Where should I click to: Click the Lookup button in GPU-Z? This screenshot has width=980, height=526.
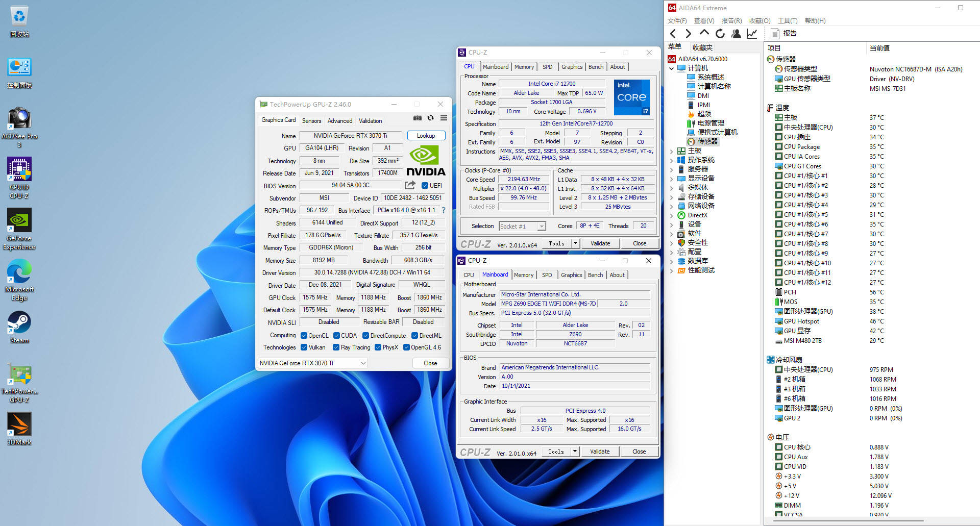click(426, 136)
